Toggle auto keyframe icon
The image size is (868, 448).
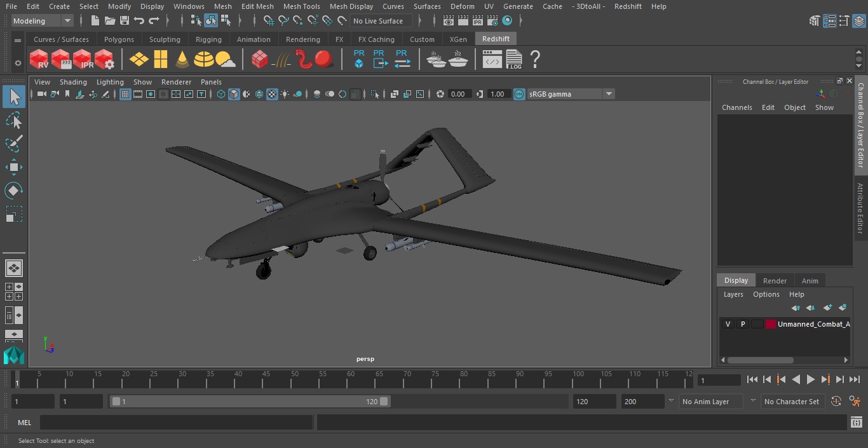(836, 402)
